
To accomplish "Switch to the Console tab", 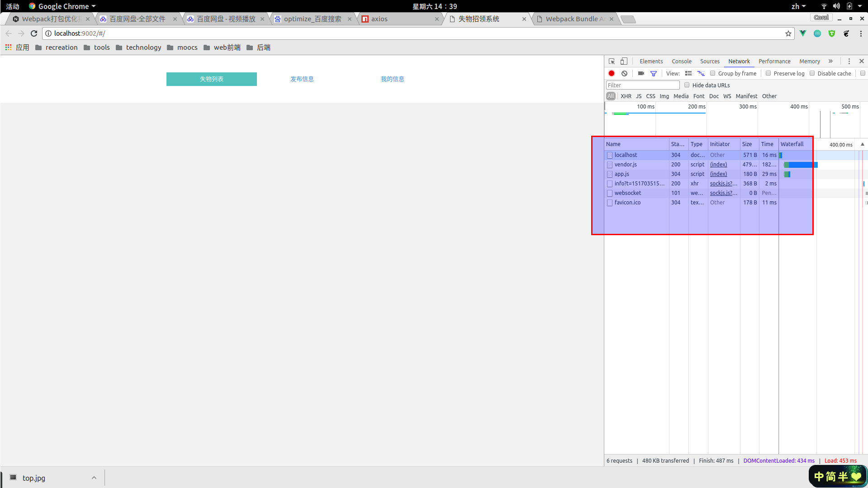I will pyautogui.click(x=681, y=61).
